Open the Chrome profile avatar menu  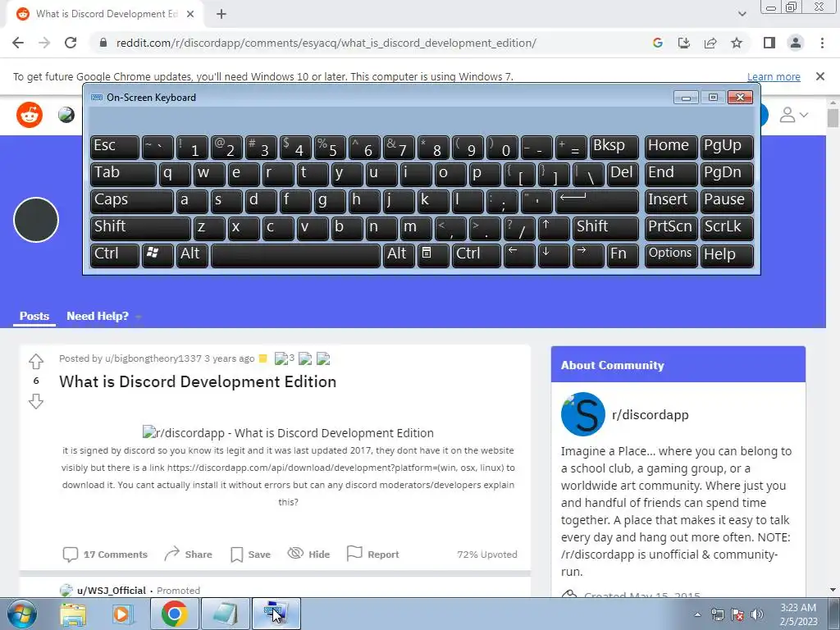[796, 43]
